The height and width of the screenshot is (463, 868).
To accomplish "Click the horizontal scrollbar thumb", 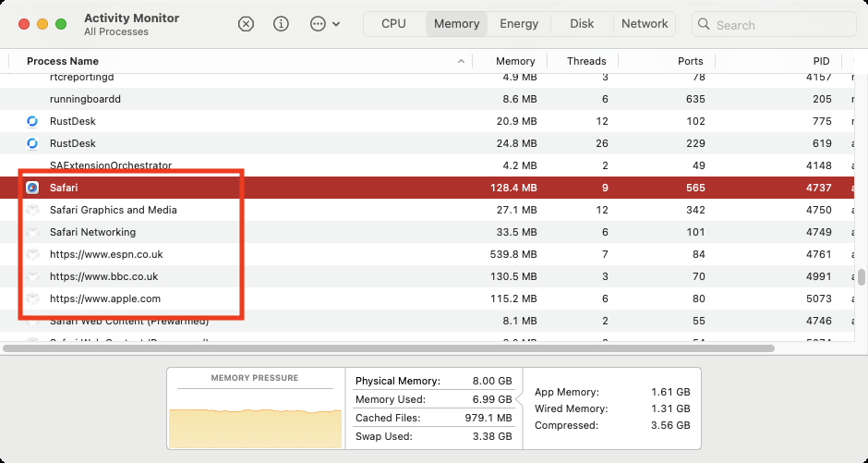I will click(389, 348).
